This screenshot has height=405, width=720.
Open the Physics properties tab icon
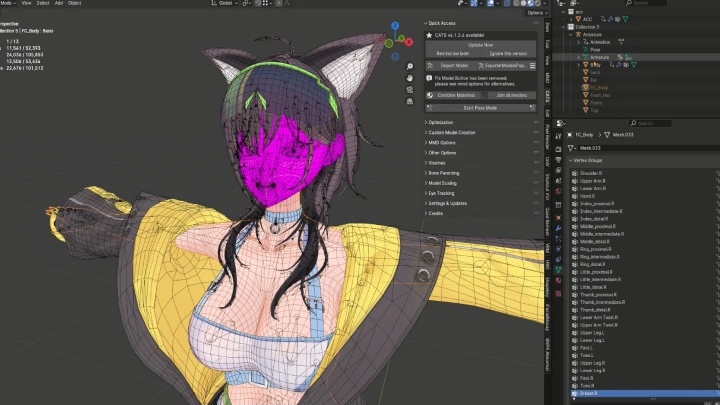point(558,249)
